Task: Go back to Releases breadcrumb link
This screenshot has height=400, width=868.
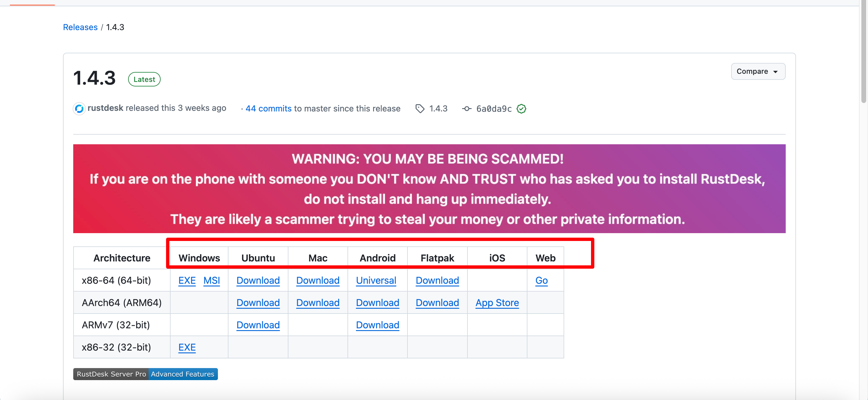Action: 80,27
